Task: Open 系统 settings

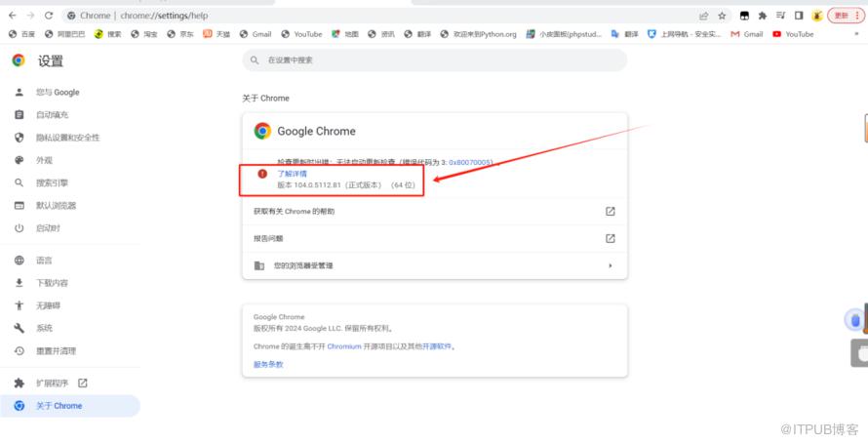Action: [x=44, y=329]
